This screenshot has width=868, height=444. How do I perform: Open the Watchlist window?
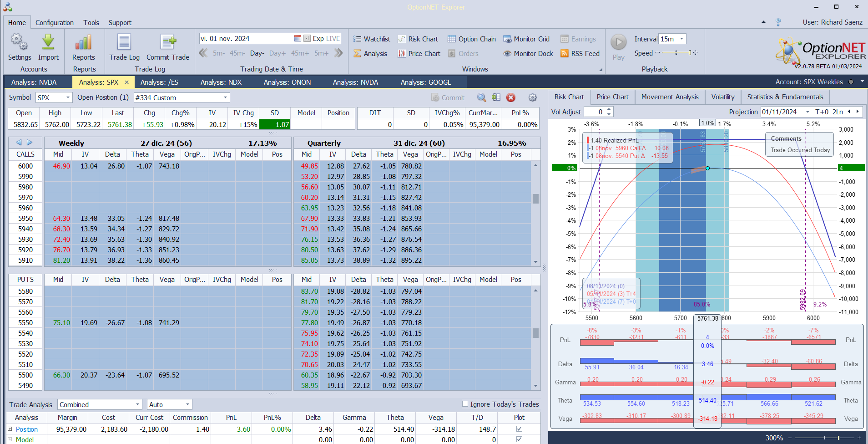[x=372, y=39]
